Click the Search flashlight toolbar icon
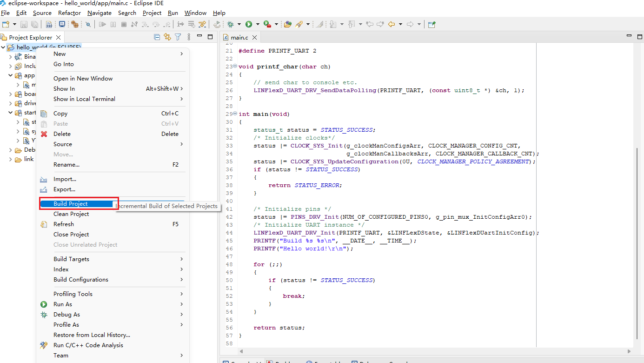Image resolution: width=644 pixels, height=363 pixels. click(299, 24)
